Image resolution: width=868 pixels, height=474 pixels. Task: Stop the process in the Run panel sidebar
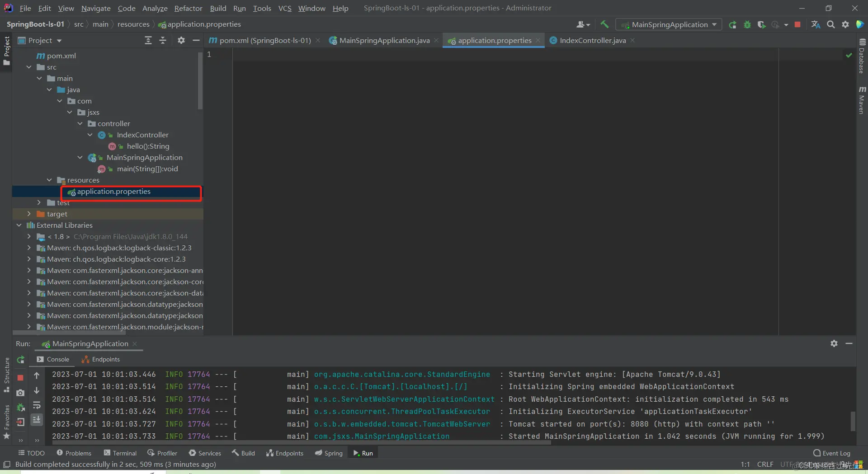(x=20, y=377)
